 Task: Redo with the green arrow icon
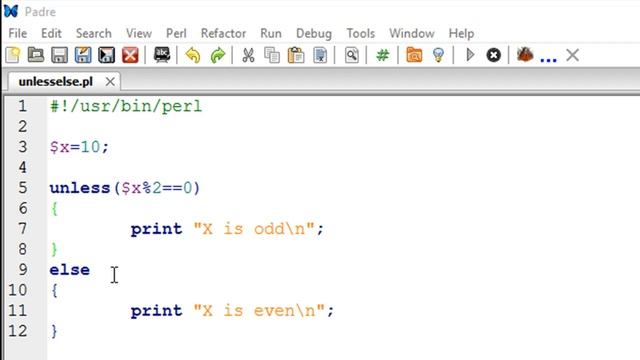coord(218,55)
